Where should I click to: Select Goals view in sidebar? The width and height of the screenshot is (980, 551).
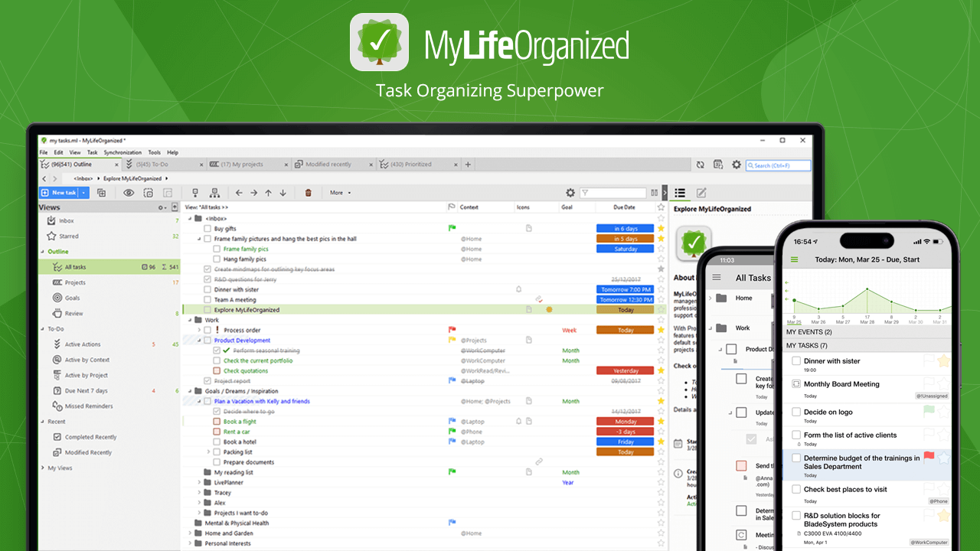tap(110, 298)
